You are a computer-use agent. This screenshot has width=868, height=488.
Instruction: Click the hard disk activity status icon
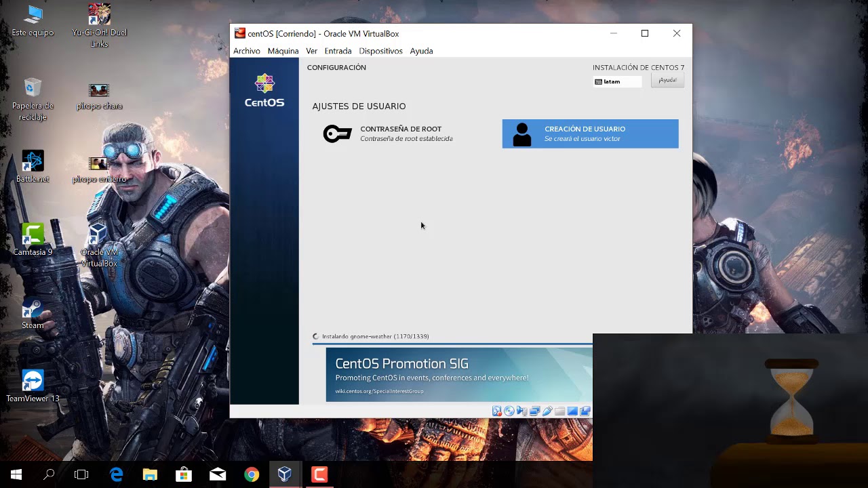497,411
